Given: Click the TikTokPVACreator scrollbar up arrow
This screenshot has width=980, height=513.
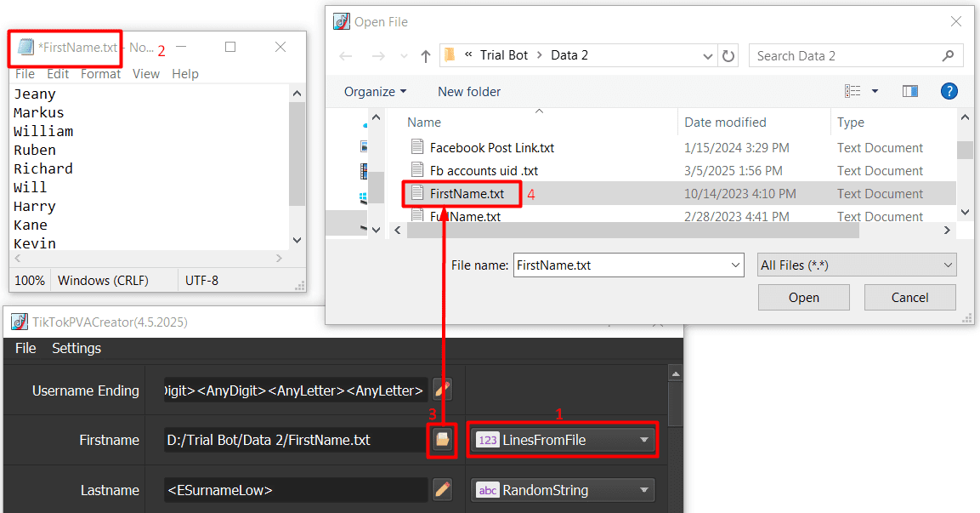Looking at the screenshot, I should [675, 374].
